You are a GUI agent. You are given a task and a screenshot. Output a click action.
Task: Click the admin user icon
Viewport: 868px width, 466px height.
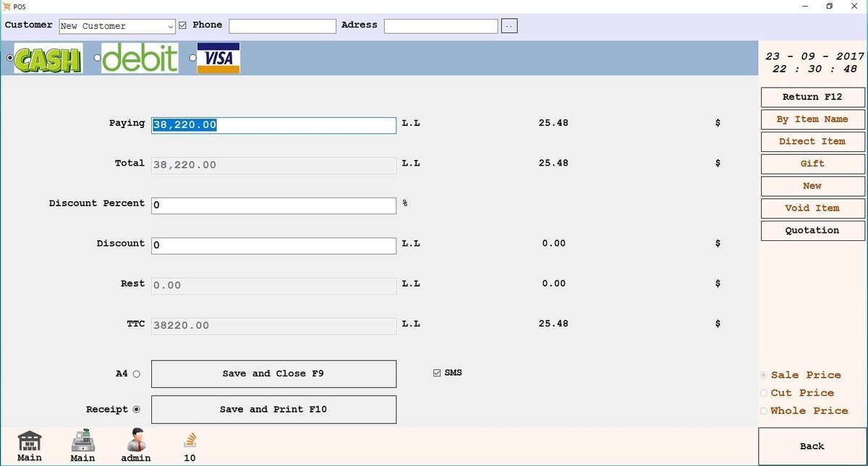pos(136,441)
